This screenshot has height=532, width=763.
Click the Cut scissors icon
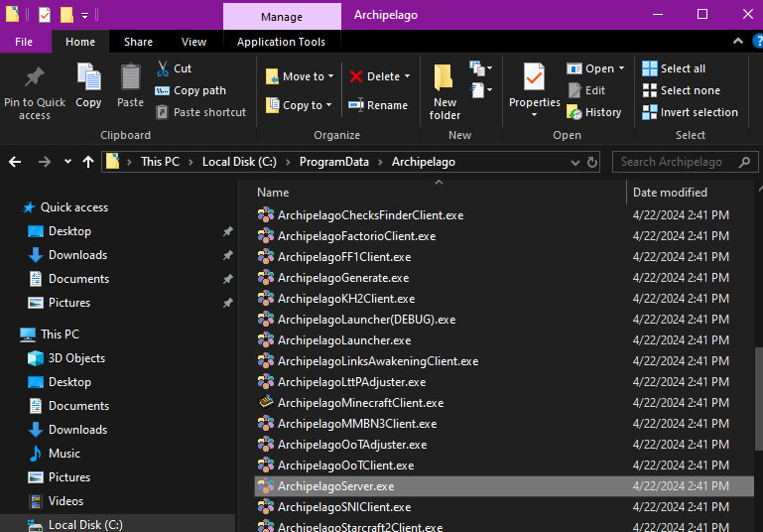click(x=163, y=68)
